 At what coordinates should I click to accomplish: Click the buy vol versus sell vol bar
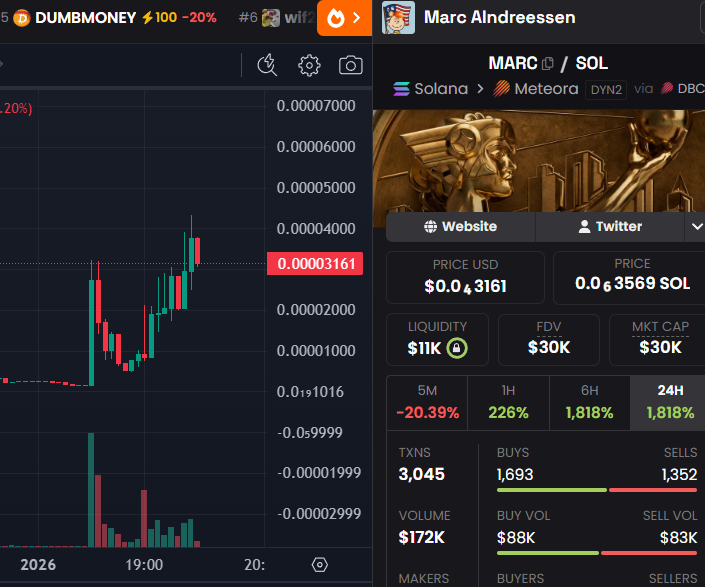(x=597, y=553)
